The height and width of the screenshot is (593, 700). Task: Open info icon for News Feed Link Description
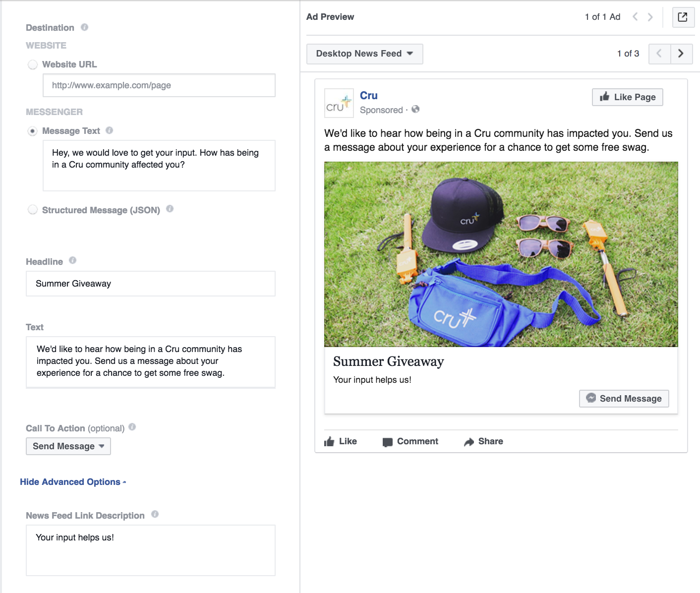point(155,514)
